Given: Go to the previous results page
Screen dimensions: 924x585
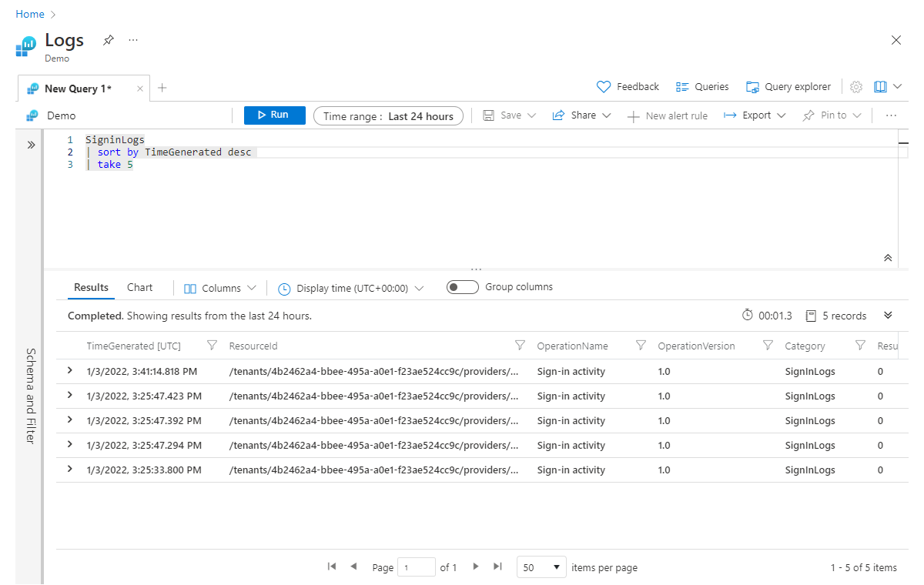Looking at the screenshot, I should [x=353, y=567].
